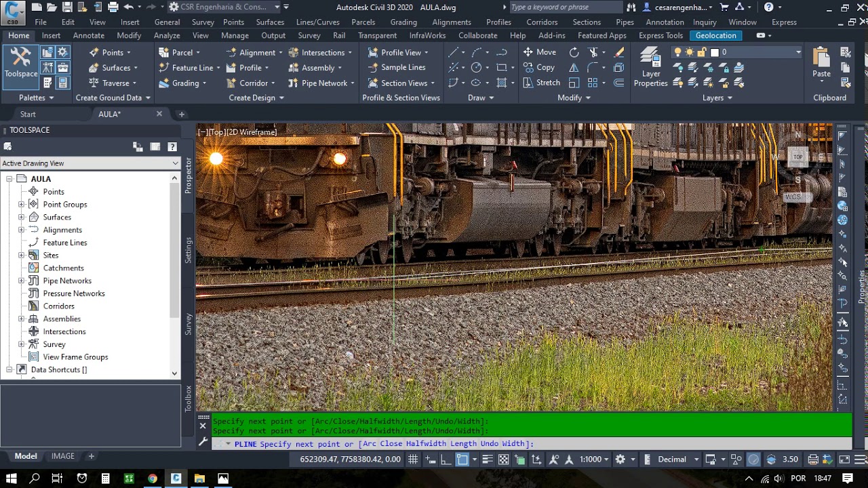Click the Fillet modify icon
Screen dimensions: 868x488
593,67
